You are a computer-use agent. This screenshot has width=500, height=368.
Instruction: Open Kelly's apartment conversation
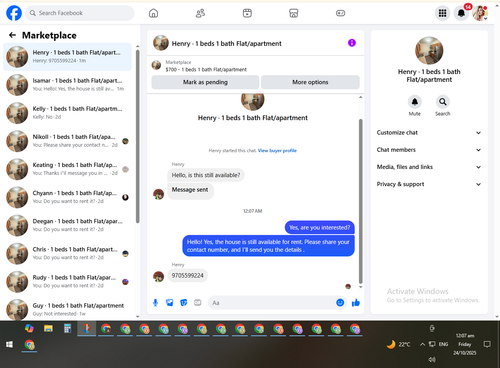68,113
